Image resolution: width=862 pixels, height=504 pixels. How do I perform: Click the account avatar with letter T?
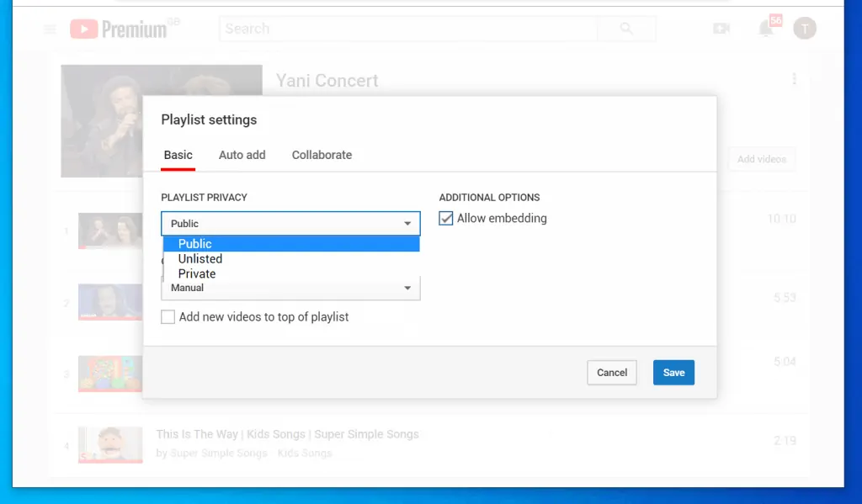tap(805, 28)
